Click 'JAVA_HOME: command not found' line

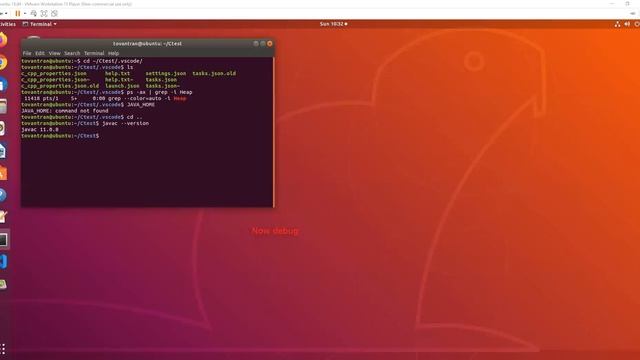65,111
